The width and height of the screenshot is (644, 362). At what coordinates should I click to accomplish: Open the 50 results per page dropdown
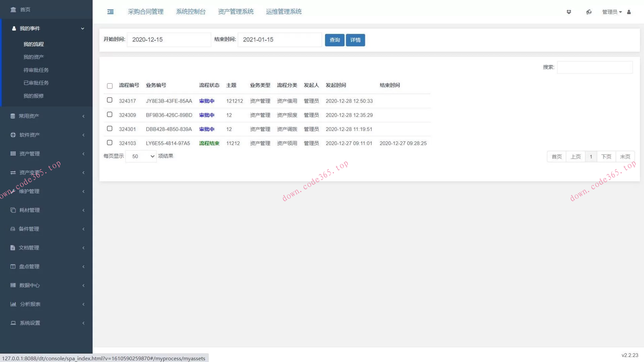[x=141, y=156]
